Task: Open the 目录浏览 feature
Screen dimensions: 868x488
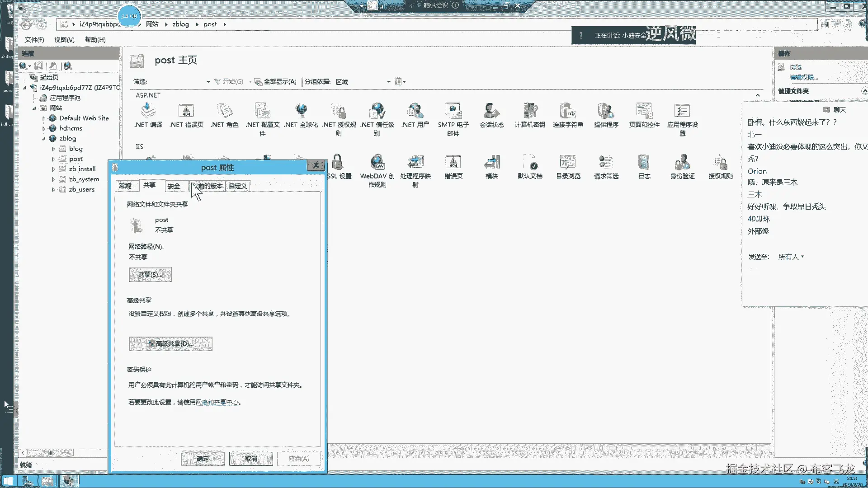Action: 568,163
